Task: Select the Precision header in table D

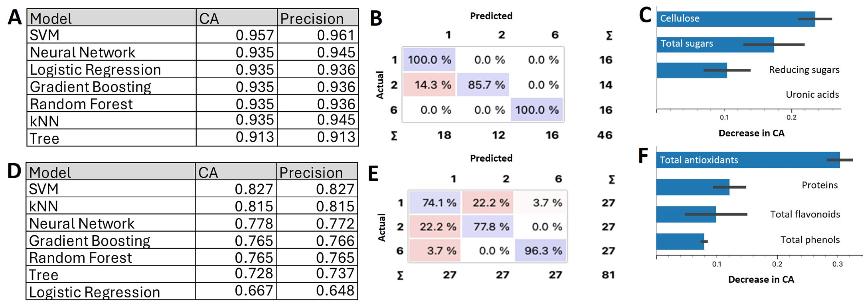Action: pyautogui.click(x=311, y=173)
